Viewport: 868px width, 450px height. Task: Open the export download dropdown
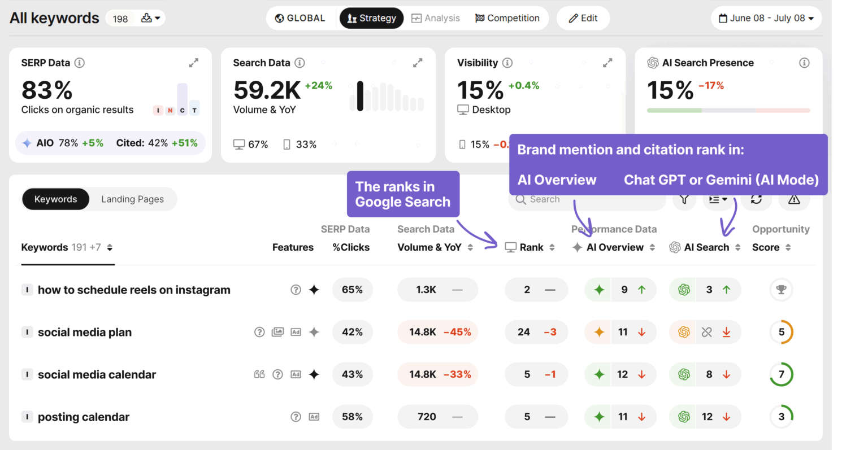point(150,18)
